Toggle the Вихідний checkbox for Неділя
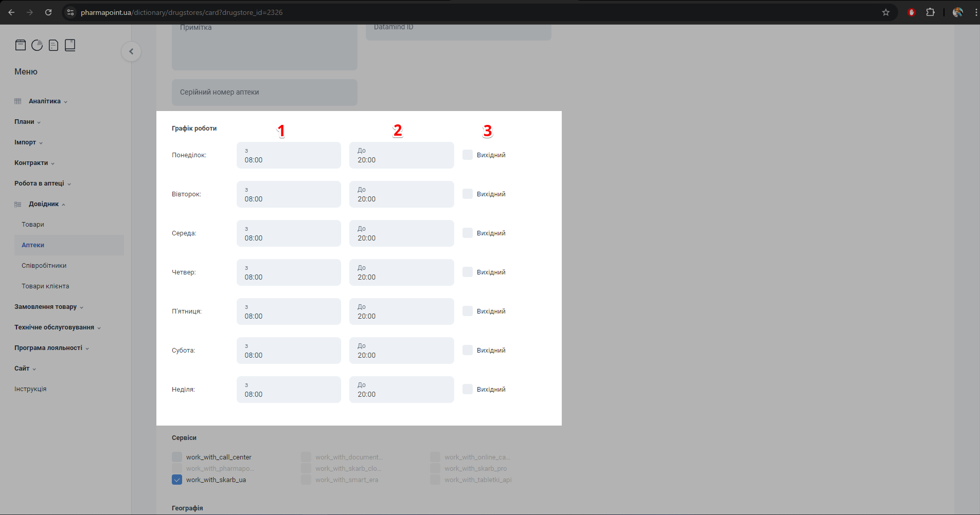Image resolution: width=980 pixels, height=515 pixels. click(x=468, y=389)
